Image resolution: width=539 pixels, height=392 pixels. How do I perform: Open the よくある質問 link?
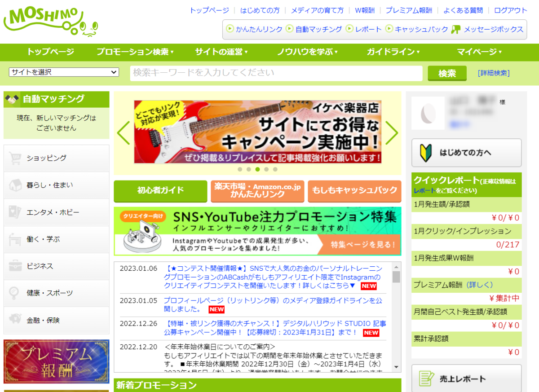[x=463, y=10]
